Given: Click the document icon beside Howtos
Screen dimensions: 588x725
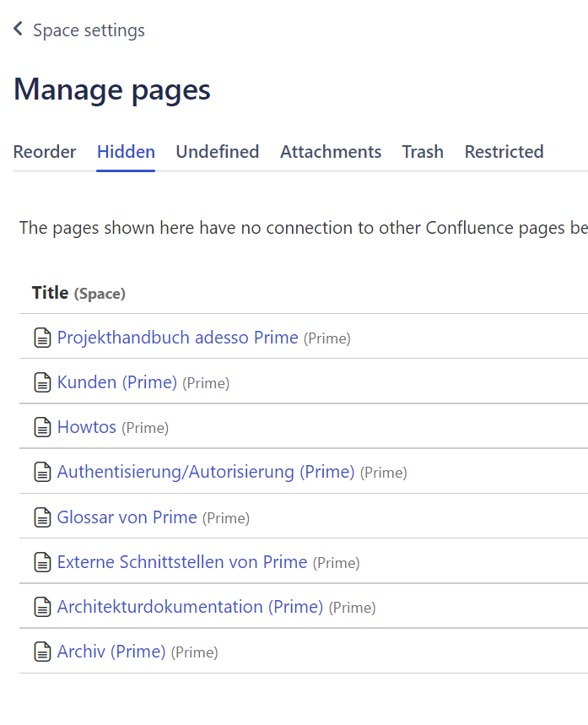Looking at the screenshot, I should click(x=41, y=428).
